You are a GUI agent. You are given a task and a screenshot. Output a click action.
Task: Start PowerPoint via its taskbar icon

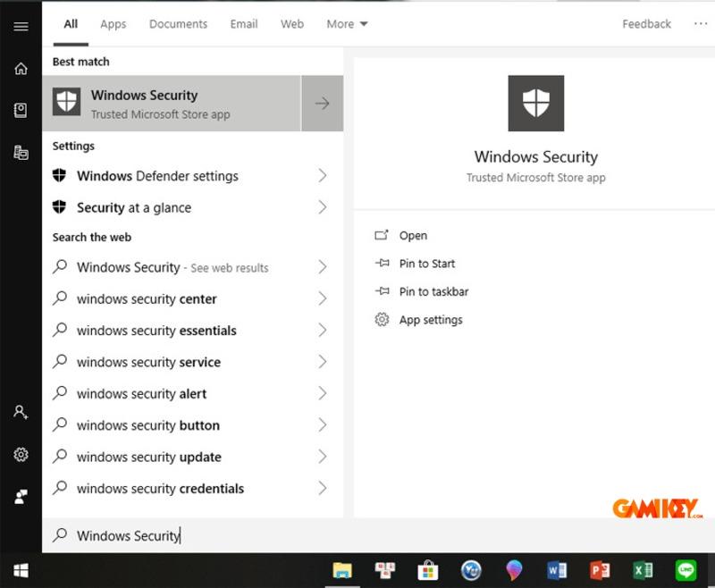[x=600, y=569]
